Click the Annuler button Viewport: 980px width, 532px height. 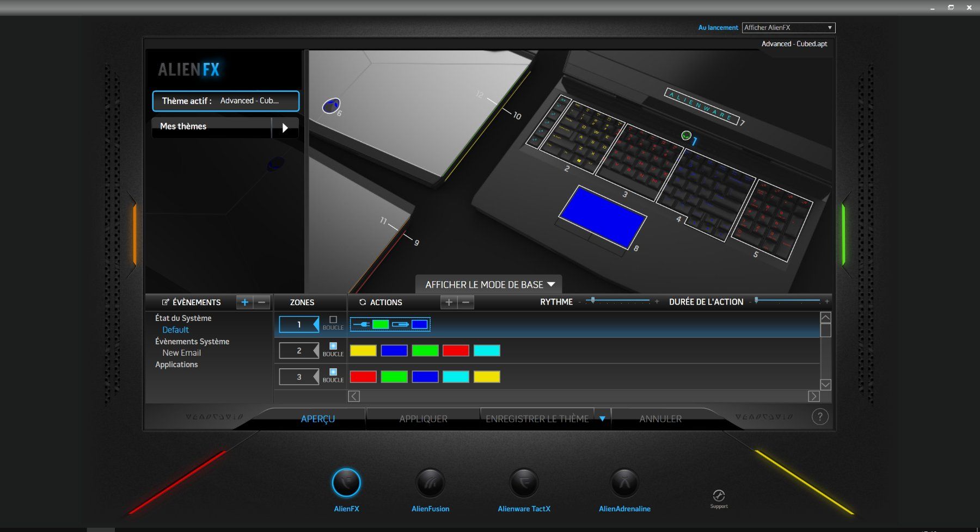(x=660, y=419)
